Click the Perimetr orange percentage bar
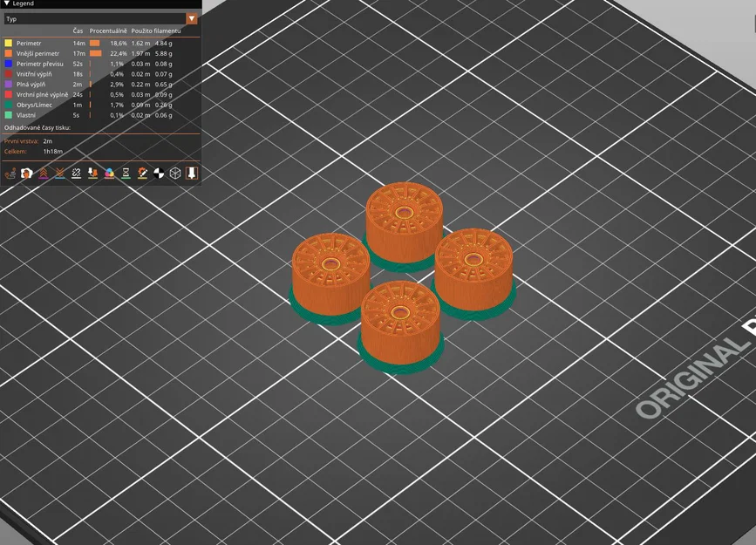756x545 pixels. [x=94, y=43]
